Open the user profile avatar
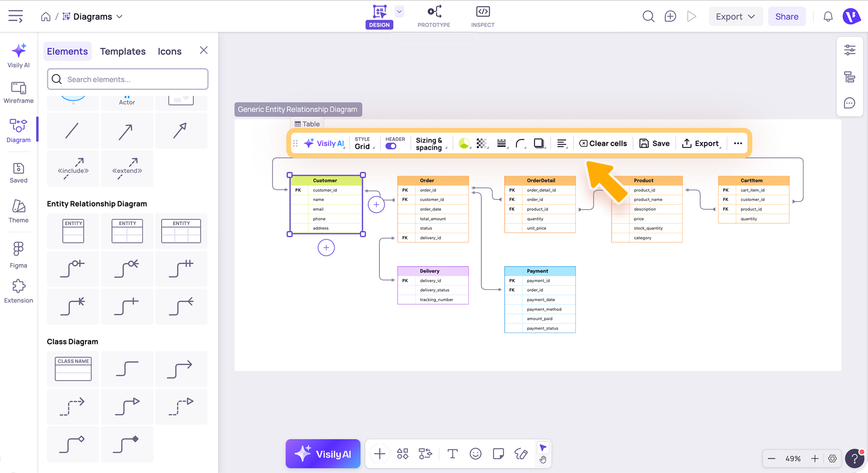This screenshot has height=473, width=868. (x=851, y=16)
